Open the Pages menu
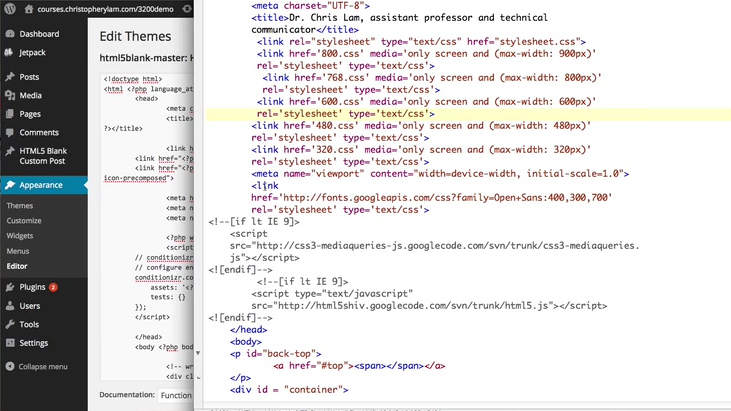Viewport: 731px width, 411px height. pos(30,114)
